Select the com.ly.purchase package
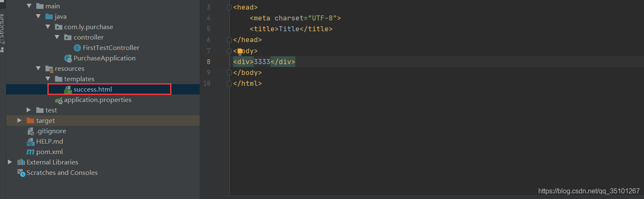644x199 pixels. pos(88,27)
